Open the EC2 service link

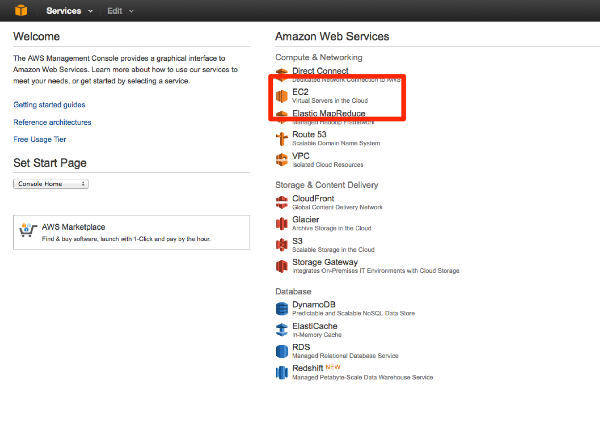[x=300, y=92]
